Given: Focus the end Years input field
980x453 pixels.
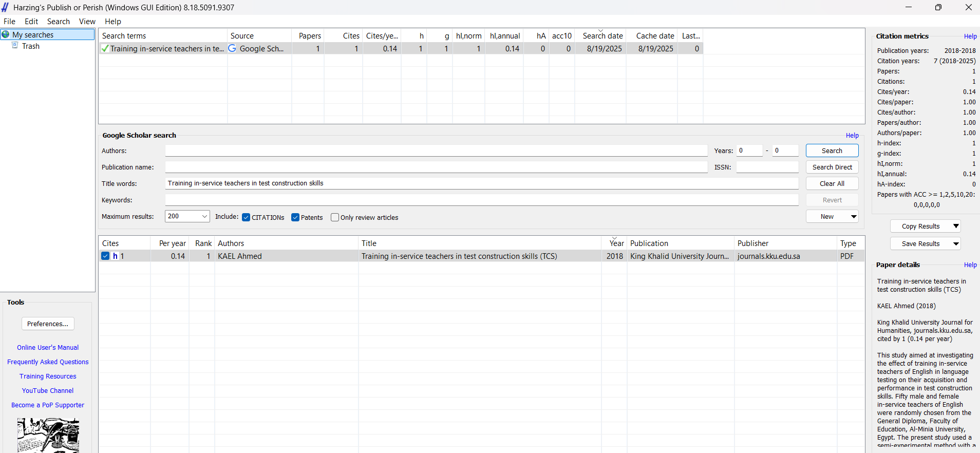Looking at the screenshot, I should coord(785,150).
